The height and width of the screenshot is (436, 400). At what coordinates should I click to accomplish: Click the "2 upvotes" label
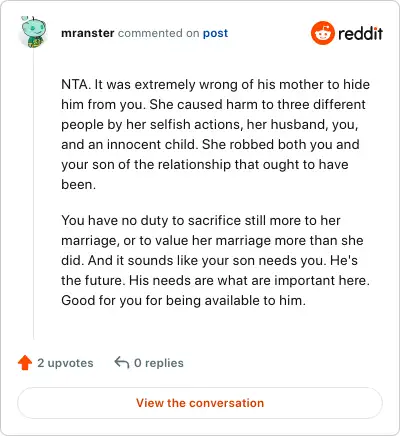point(65,363)
